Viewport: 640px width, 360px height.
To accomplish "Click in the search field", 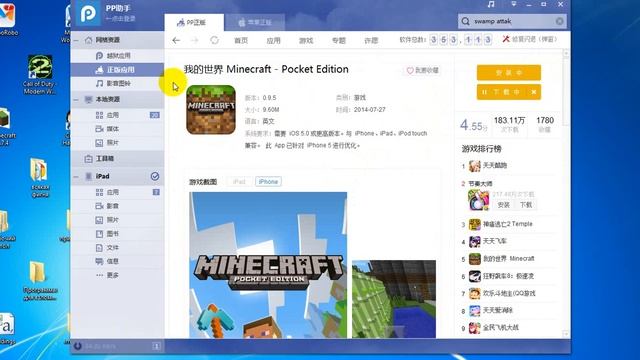I will [x=512, y=21].
